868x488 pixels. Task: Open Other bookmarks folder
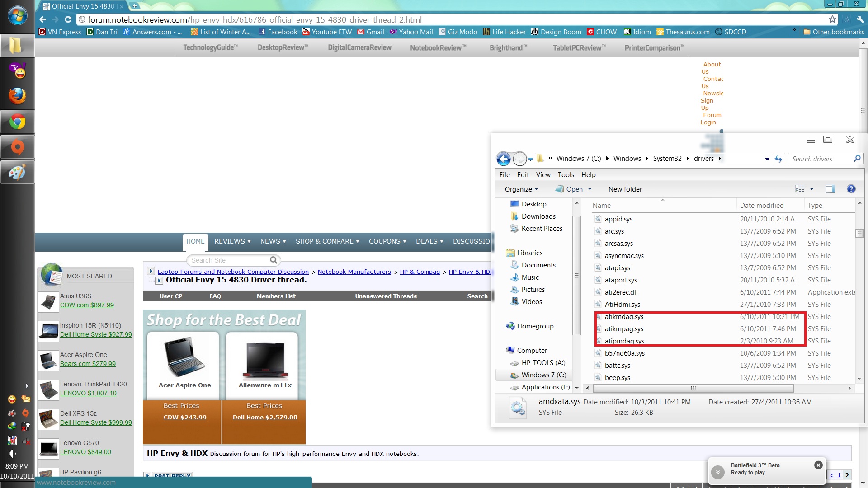pyautogui.click(x=834, y=32)
